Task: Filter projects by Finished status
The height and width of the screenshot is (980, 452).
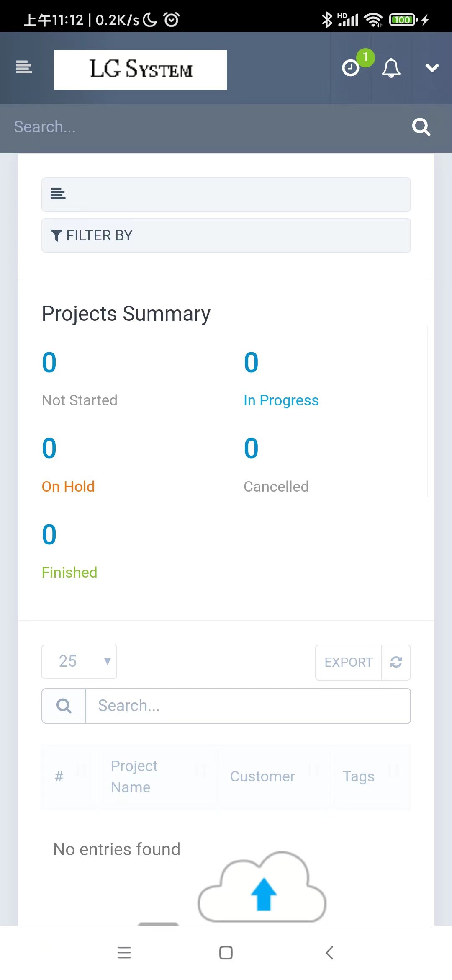Action: click(69, 573)
